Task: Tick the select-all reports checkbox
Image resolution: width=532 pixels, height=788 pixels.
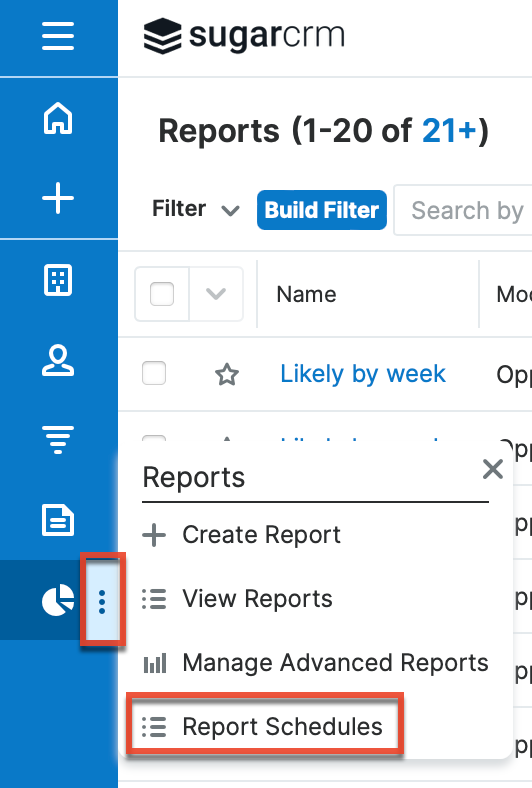Action: (162, 294)
